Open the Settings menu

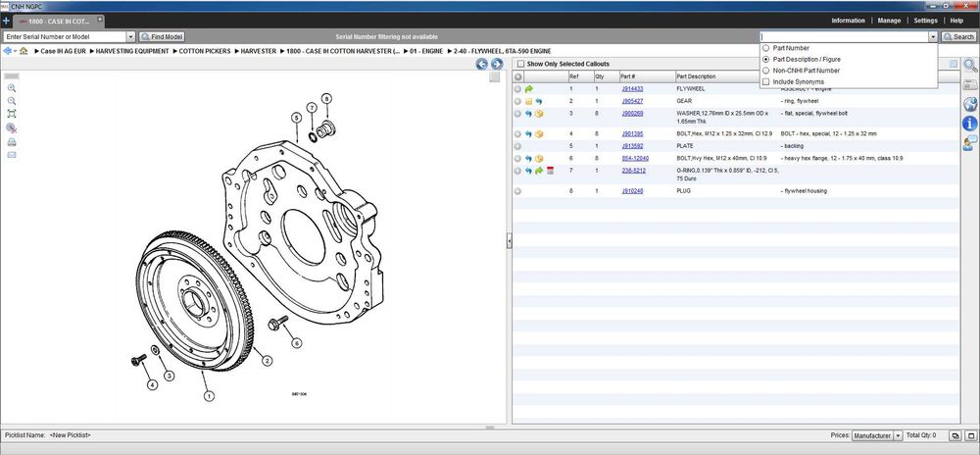925,20
